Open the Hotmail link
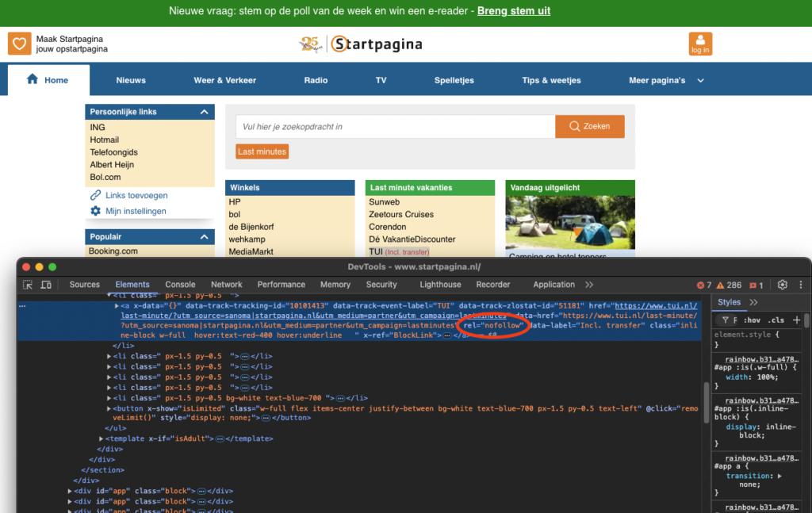 click(x=104, y=140)
